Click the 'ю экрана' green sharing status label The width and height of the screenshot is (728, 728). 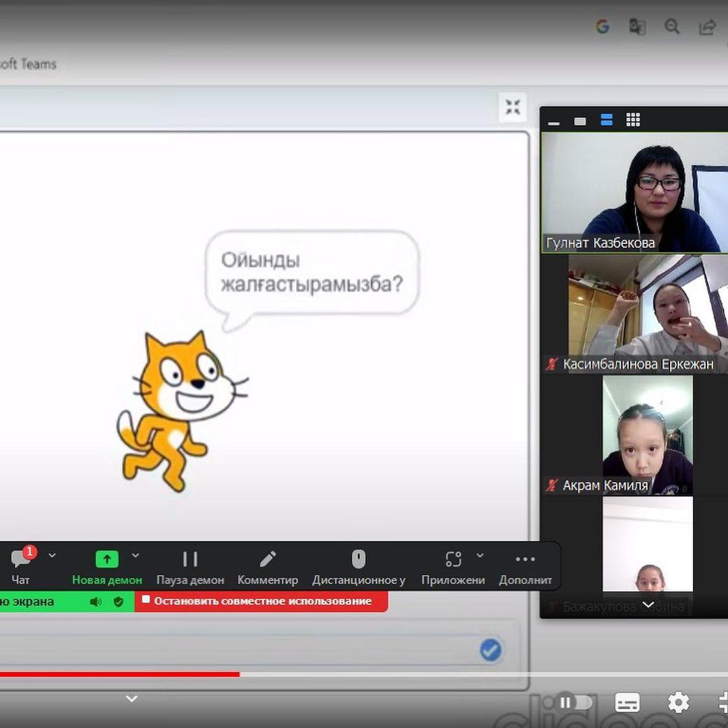[27, 602]
